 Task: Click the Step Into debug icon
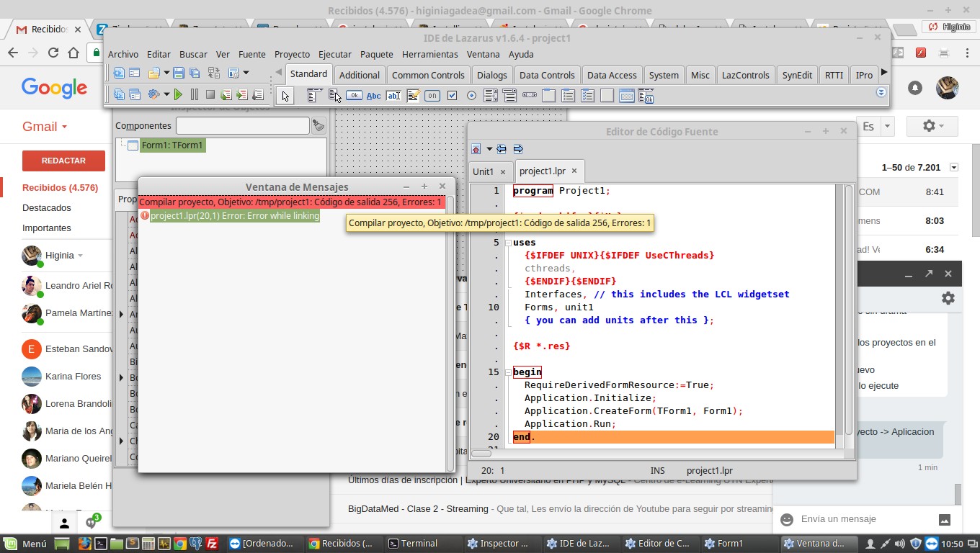point(226,94)
